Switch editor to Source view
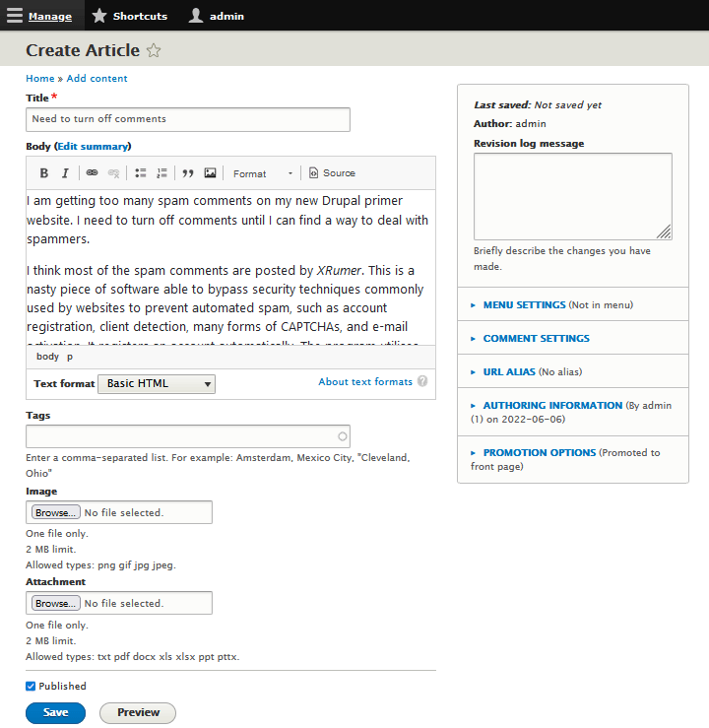 [331, 173]
